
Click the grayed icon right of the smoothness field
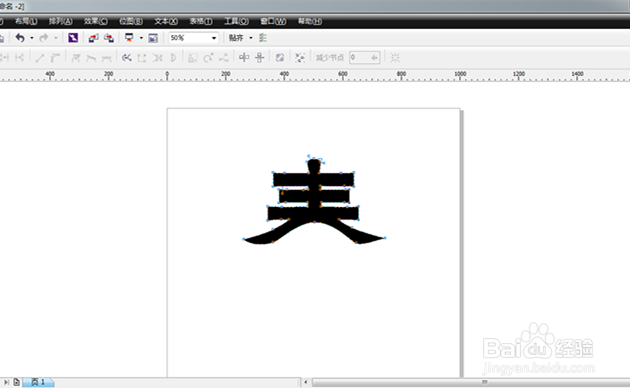[x=395, y=58]
